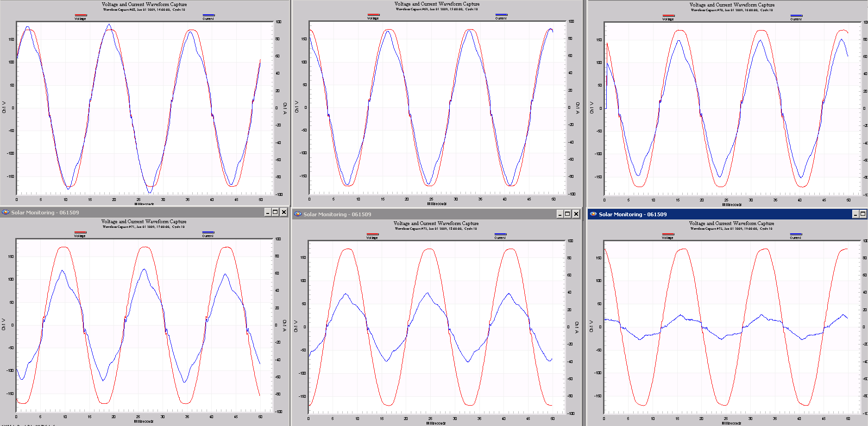This screenshot has height=426, width=868.
Task: Open the window menu via Capture #73 system icon
Action: click(594, 214)
